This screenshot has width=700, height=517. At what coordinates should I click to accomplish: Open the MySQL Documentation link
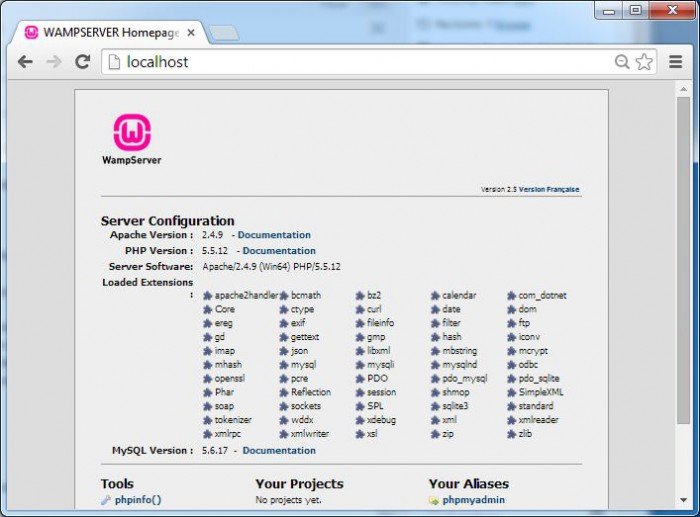pos(279,450)
